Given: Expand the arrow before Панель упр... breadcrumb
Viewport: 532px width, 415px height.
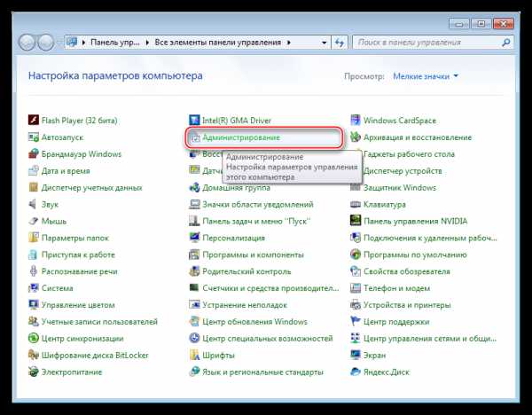Looking at the screenshot, I should (83, 43).
